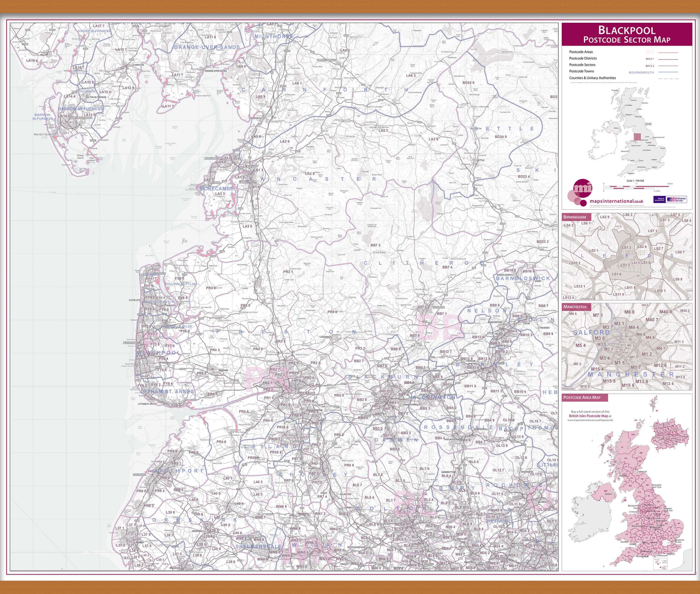Click 'LS3 1' sector in the Leeds inset
This screenshot has width=700, height=594.
(594, 251)
